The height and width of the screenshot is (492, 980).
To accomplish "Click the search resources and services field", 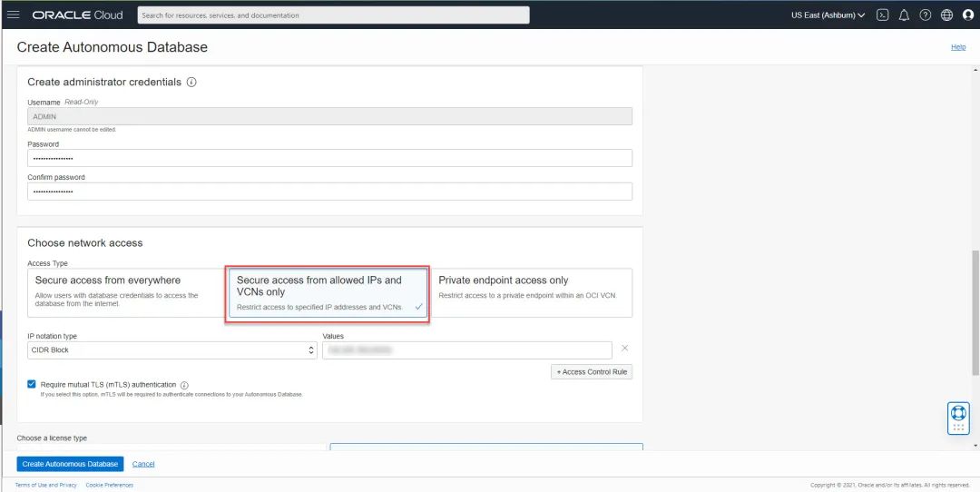I will 333,15.
